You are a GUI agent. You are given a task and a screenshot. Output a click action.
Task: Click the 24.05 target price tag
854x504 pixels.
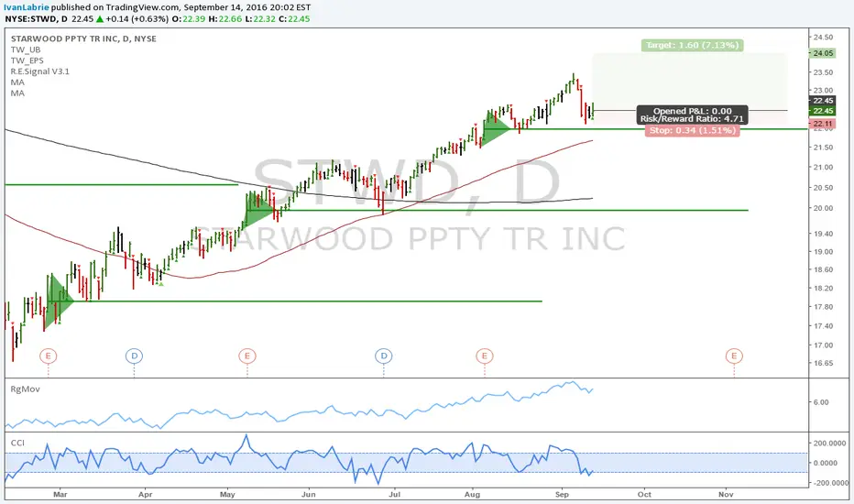point(823,53)
